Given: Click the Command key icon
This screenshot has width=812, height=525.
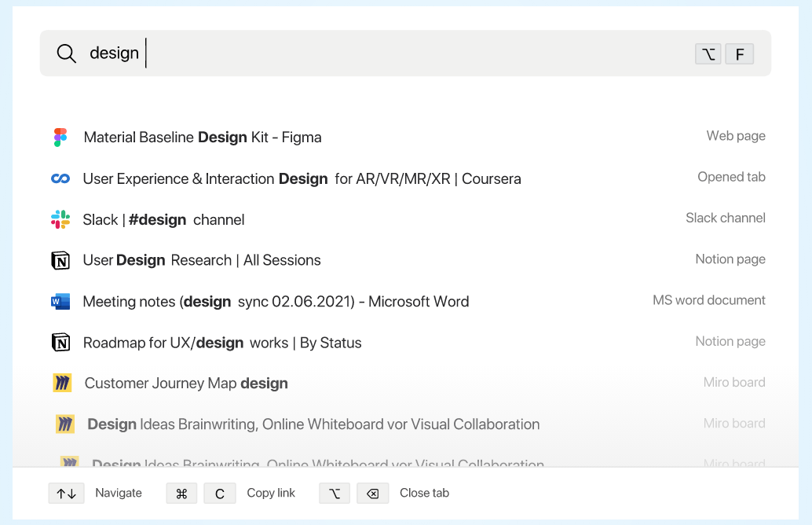Looking at the screenshot, I should point(181,494).
